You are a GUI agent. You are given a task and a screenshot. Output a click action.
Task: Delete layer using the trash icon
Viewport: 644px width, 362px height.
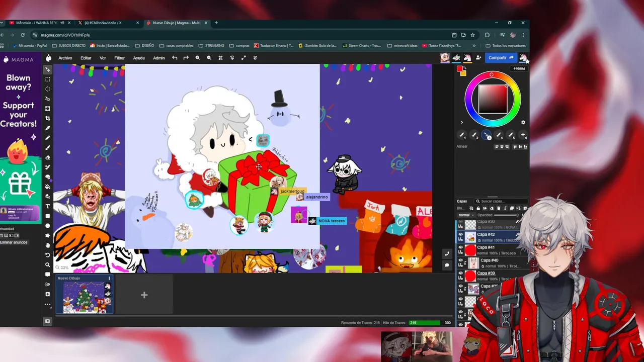click(x=499, y=208)
